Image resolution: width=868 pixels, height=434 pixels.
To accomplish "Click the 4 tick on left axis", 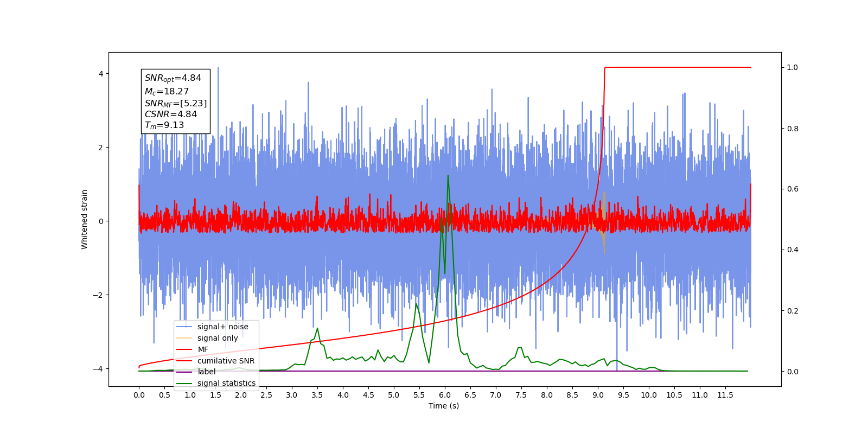I will (x=101, y=74).
